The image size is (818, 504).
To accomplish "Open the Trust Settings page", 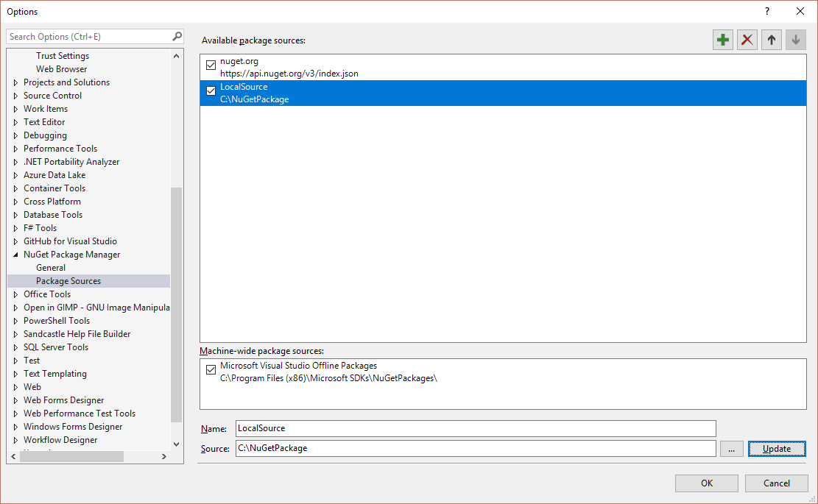I will point(62,55).
